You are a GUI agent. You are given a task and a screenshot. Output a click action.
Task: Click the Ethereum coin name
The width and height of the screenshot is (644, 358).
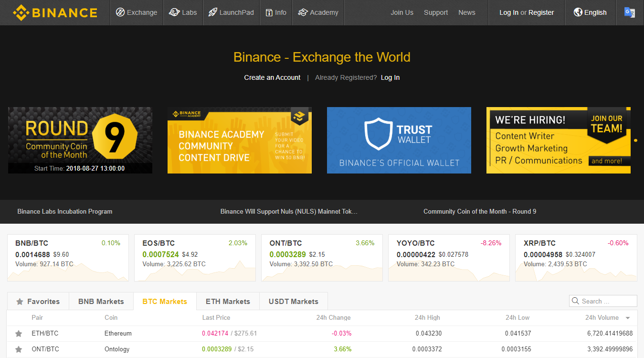coord(118,333)
